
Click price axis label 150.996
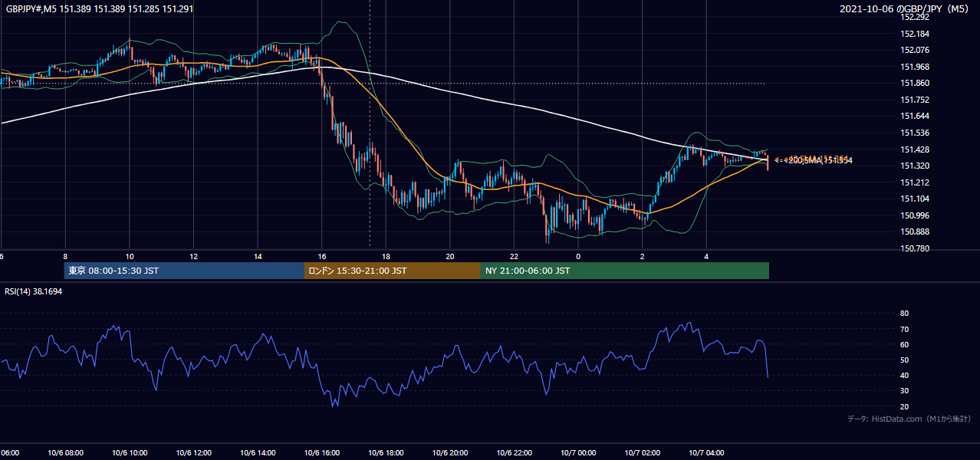coord(915,215)
